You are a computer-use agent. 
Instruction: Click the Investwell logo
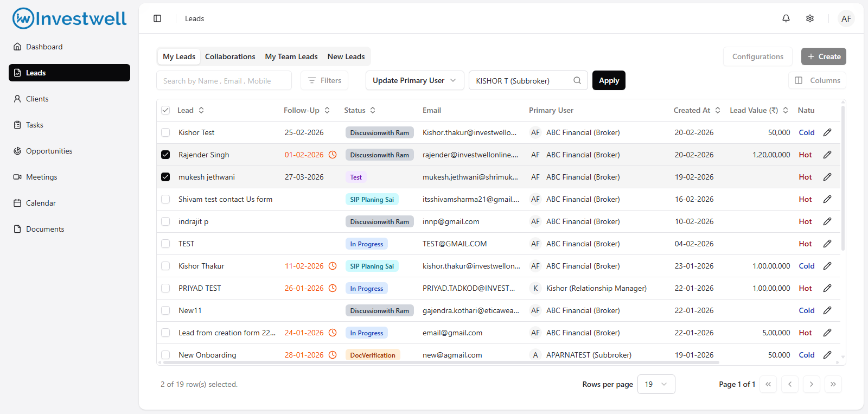[x=69, y=18]
